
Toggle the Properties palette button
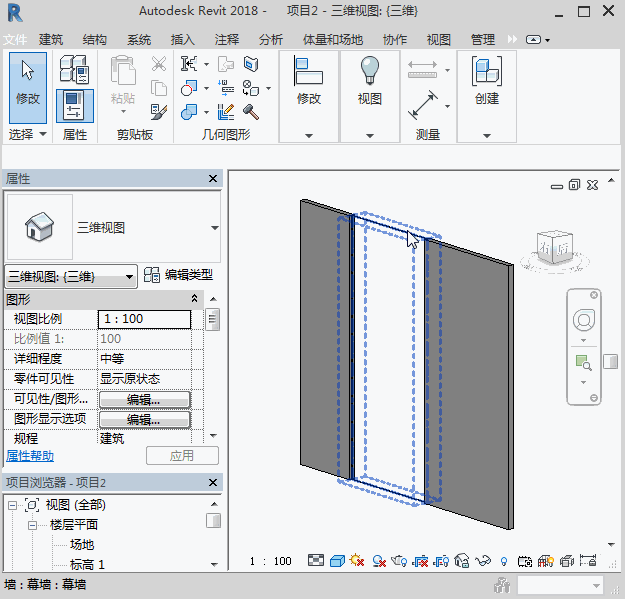[74, 105]
